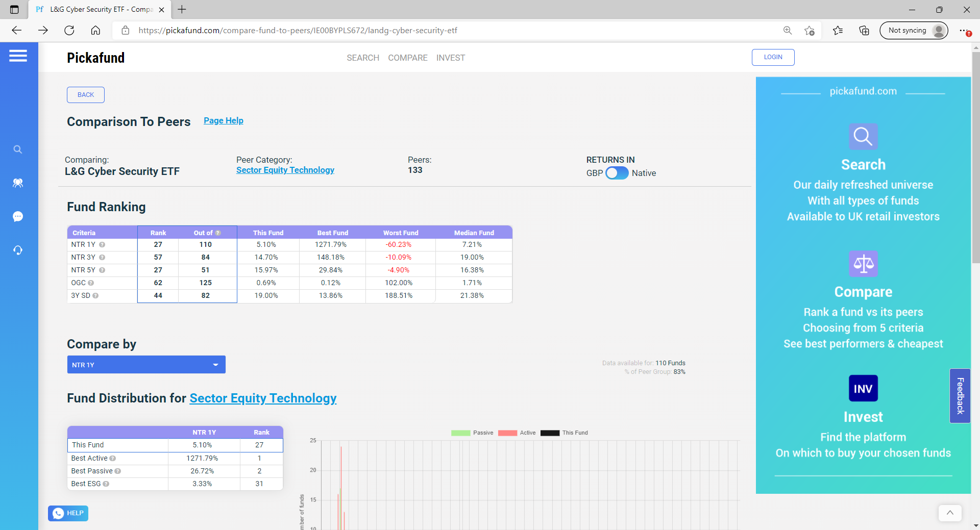Go to the INVEST navigation item

pyautogui.click(x=450, y=58)
